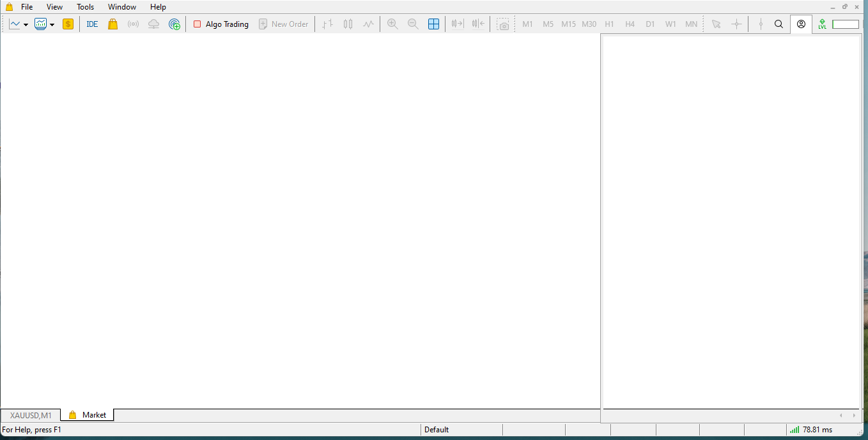868x440 pixels.
Task: Select the D1 timeframe
Action: click(650, 24)
